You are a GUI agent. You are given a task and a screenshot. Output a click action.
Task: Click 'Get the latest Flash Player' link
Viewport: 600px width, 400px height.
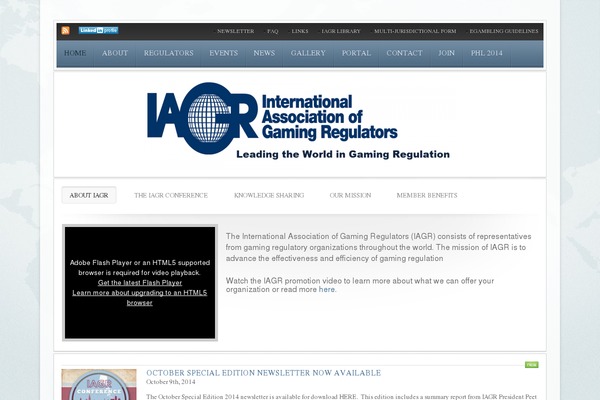coord(140,283)
